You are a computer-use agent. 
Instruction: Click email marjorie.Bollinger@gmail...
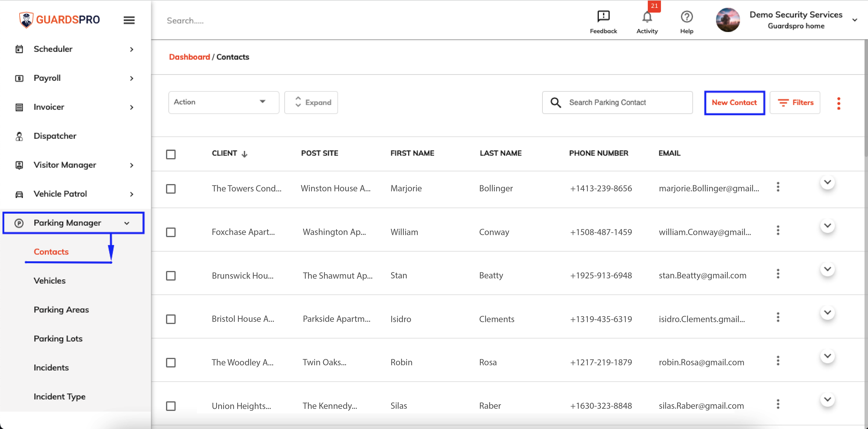[x=709, y=189]
